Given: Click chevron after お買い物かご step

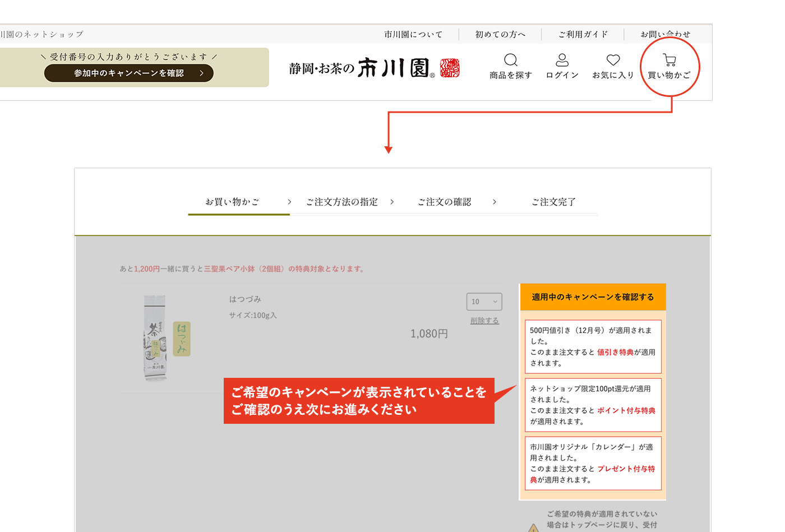Looking at the screenshot, I should 289,202.
